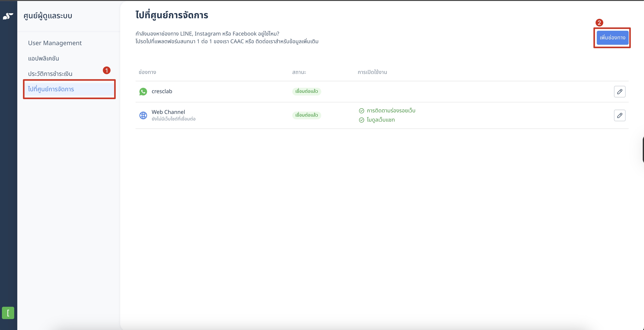Click the โมดูลเว็บแชท label
This screenshot has width=644, height=330.
(x=381, y=120)
